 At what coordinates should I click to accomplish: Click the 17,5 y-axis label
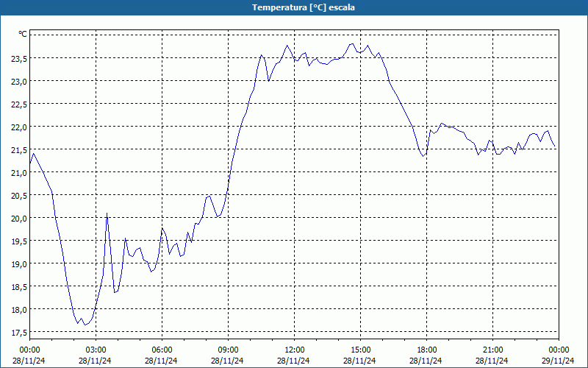point(19,333)
